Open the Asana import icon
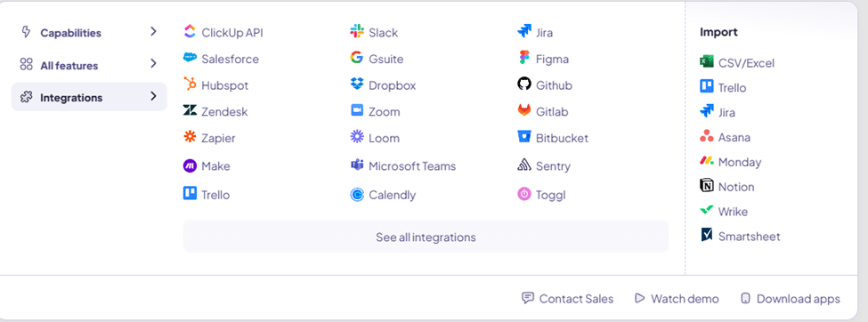 (707, 136)
